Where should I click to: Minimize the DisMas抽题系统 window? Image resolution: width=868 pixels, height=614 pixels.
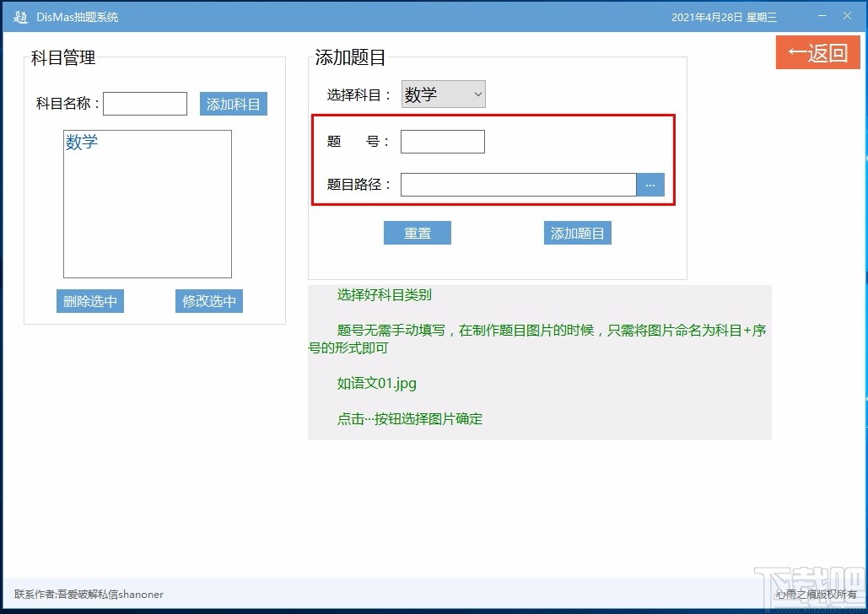[821, 15]
